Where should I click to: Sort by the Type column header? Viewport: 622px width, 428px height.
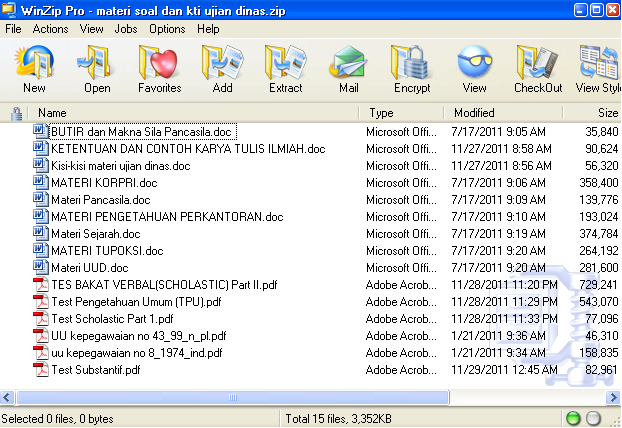401,113
